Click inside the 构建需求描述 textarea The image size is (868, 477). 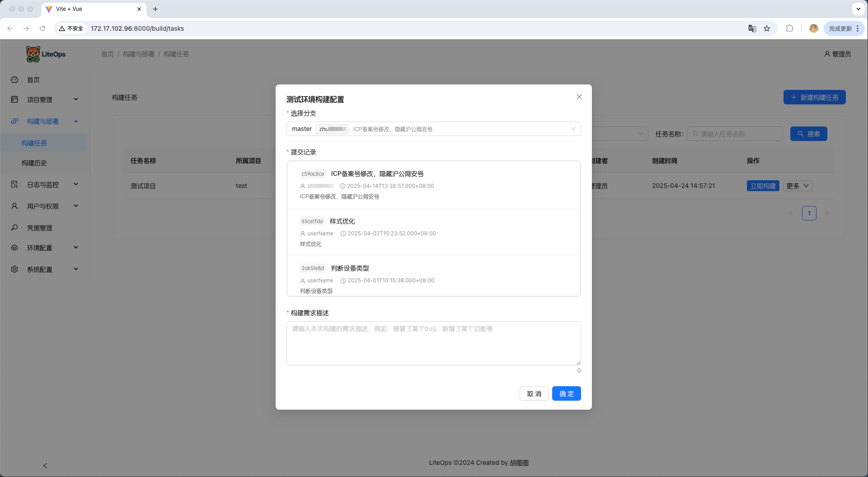coord(433,343)
